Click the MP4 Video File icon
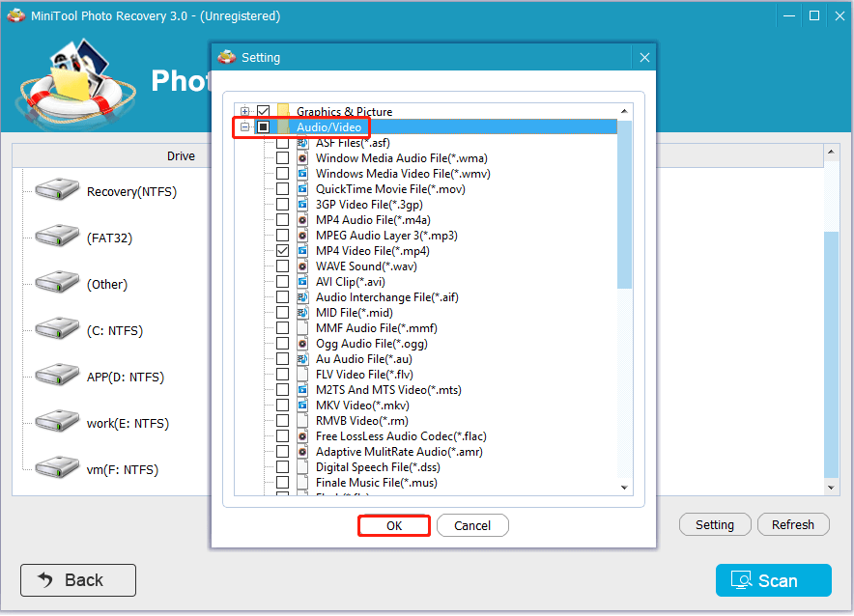The height and width of the screenshot is (616, 854). tap(302, 251)
